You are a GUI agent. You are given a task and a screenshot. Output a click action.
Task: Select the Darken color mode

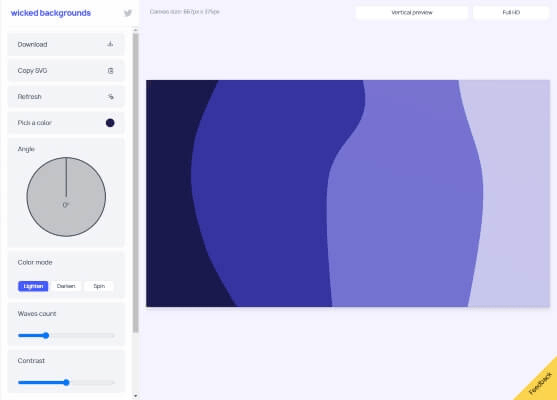point(66,286)
